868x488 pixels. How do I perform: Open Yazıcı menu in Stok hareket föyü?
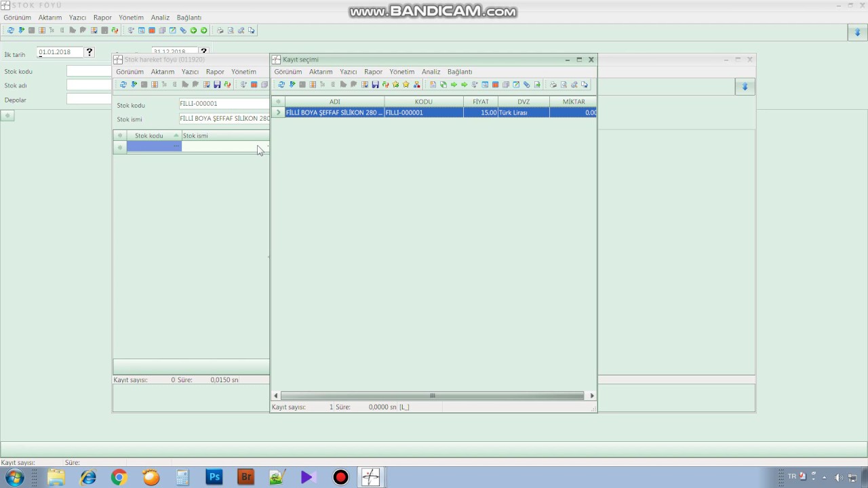click(x=190, y=72)
